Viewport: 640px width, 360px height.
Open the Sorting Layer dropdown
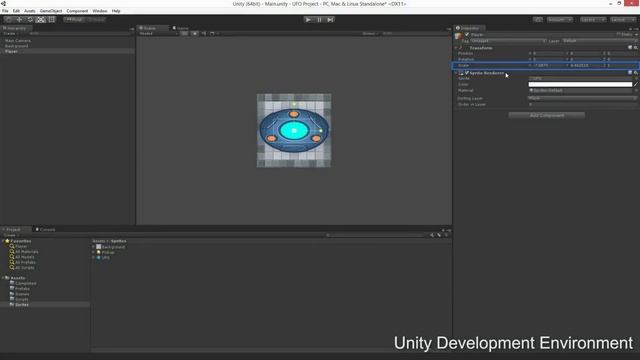[x=582, y=98]
